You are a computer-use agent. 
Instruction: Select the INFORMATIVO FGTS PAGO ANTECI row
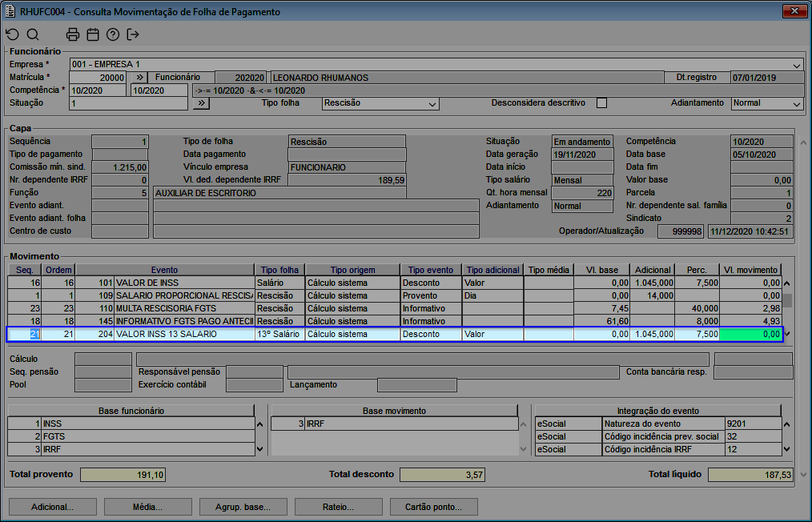pyautogui.click(x=395, y=321)
